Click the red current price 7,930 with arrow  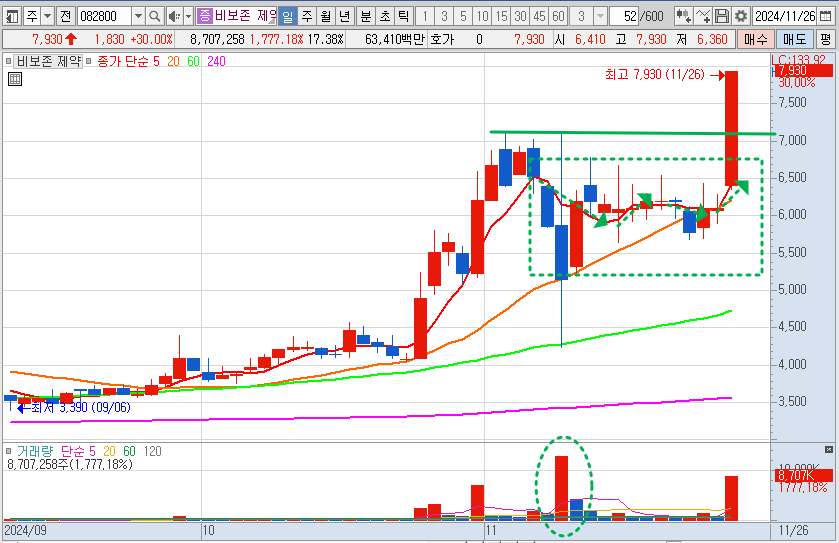[54, 39]
